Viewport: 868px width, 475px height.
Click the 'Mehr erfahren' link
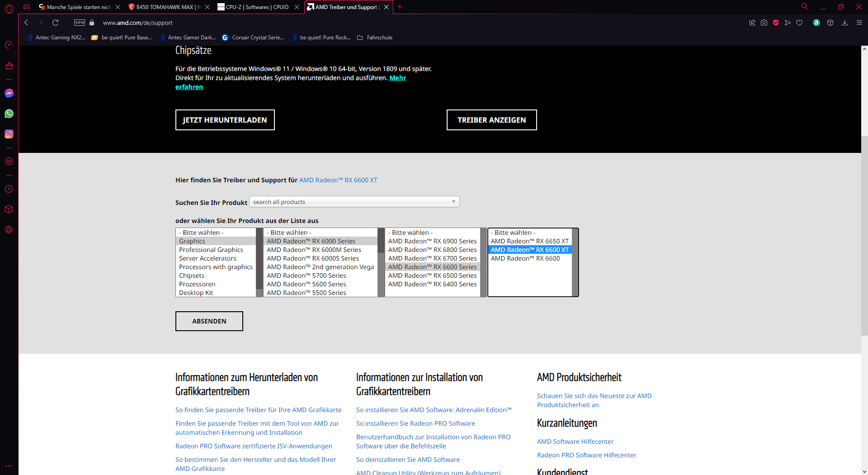click(397, 78)
